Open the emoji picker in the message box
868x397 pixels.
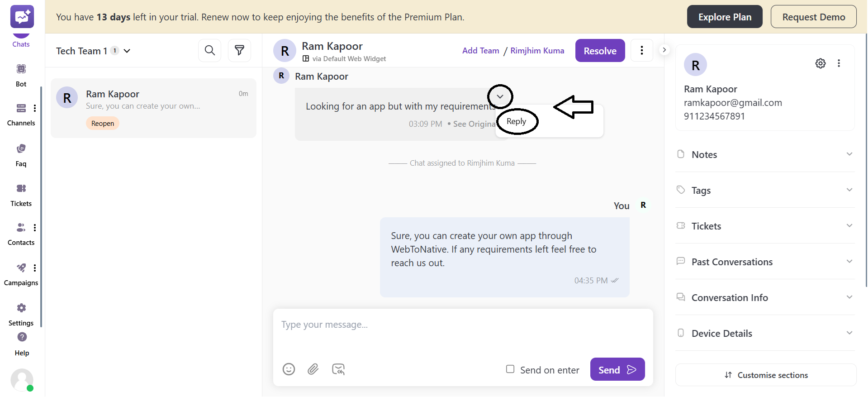coord(289,369)
